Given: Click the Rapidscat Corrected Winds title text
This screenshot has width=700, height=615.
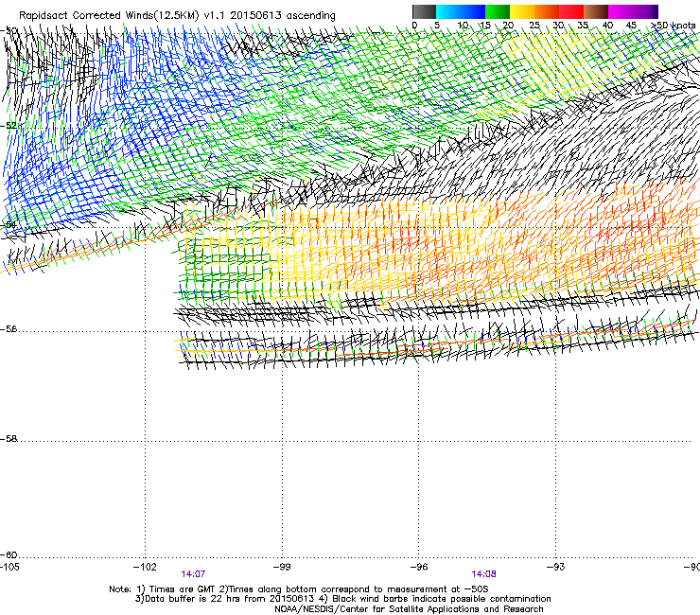Looking at the screenshot, I should 177,15.
